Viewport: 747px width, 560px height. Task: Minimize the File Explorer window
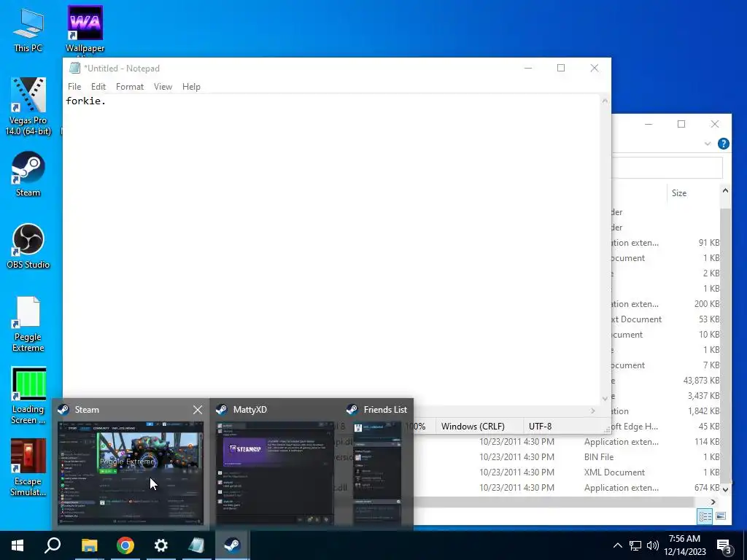[x=649, y=124]
